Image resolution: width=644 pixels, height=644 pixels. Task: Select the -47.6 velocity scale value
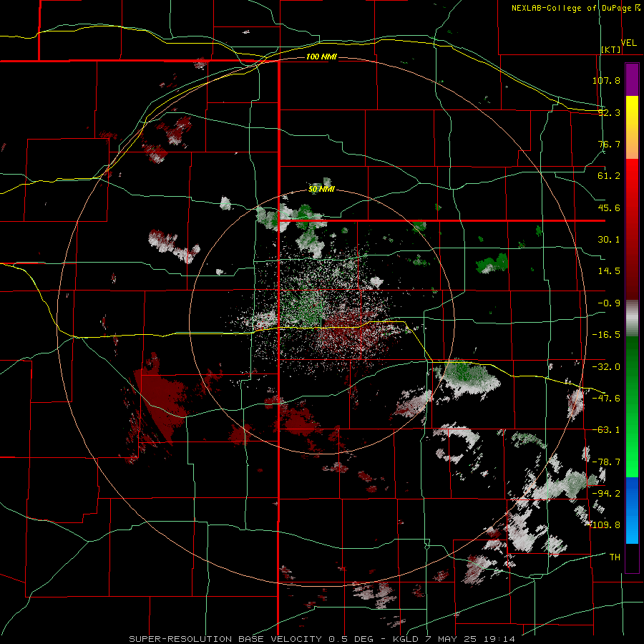606,399
